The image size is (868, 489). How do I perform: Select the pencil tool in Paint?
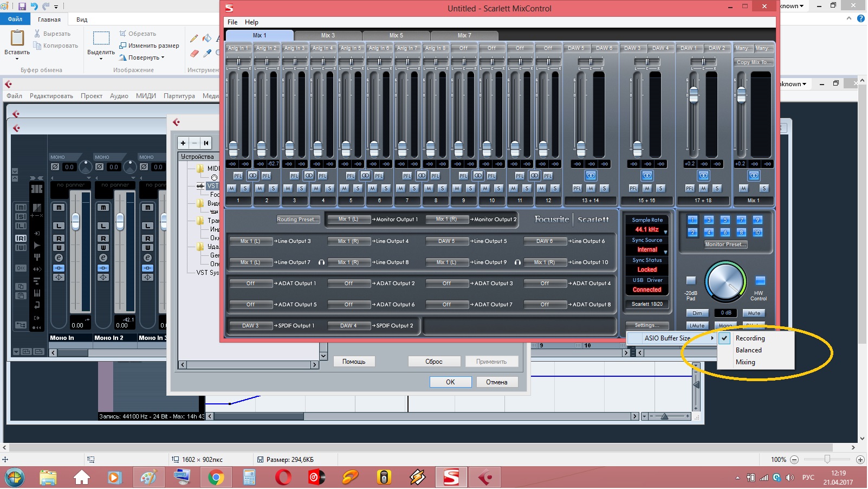pyautogui.click(x=194, y=38)
